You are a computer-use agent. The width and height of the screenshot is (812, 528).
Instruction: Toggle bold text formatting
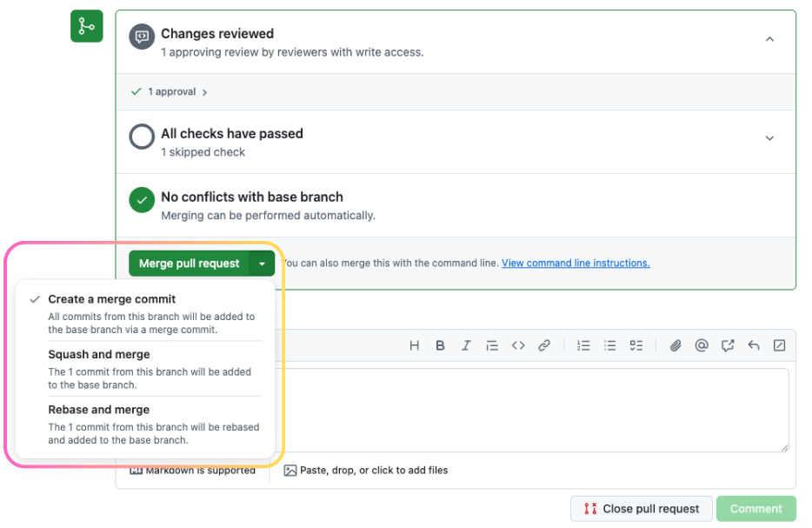click(441, 345)
